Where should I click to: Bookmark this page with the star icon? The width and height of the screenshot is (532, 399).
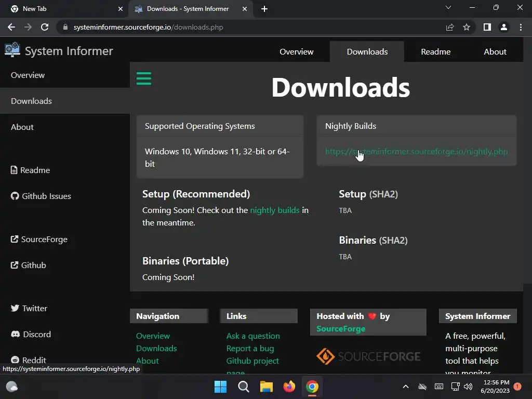coord(467,27)
